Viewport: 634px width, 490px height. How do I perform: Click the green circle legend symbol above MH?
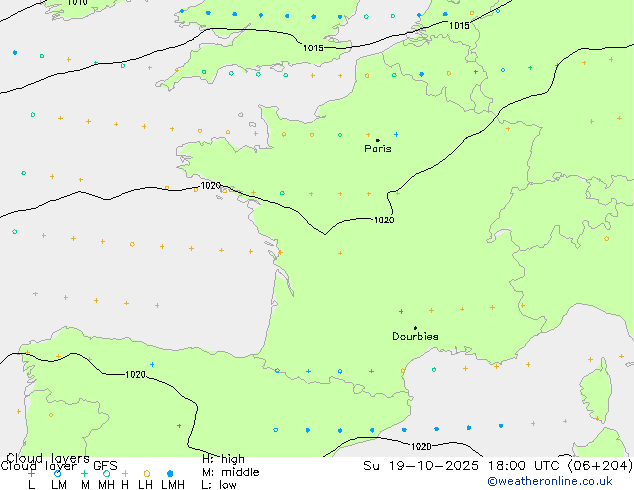(106, 473)
